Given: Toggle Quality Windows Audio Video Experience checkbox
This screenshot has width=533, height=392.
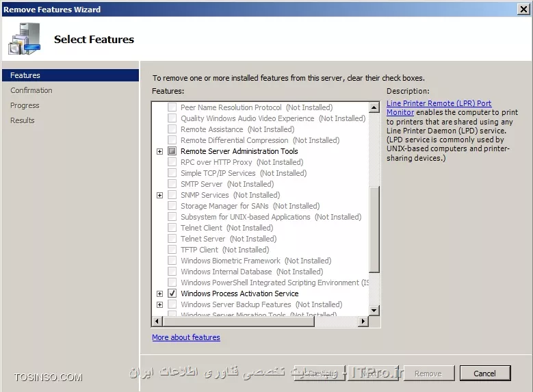Looking at the screenshot, I should tap(172, 118).
